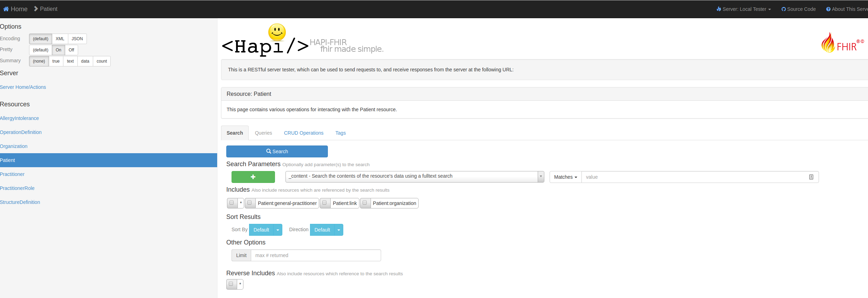Open the Practitioner resource link
Image resolution: width=868 pixels, height=298 pixels.
pos(12,174)
